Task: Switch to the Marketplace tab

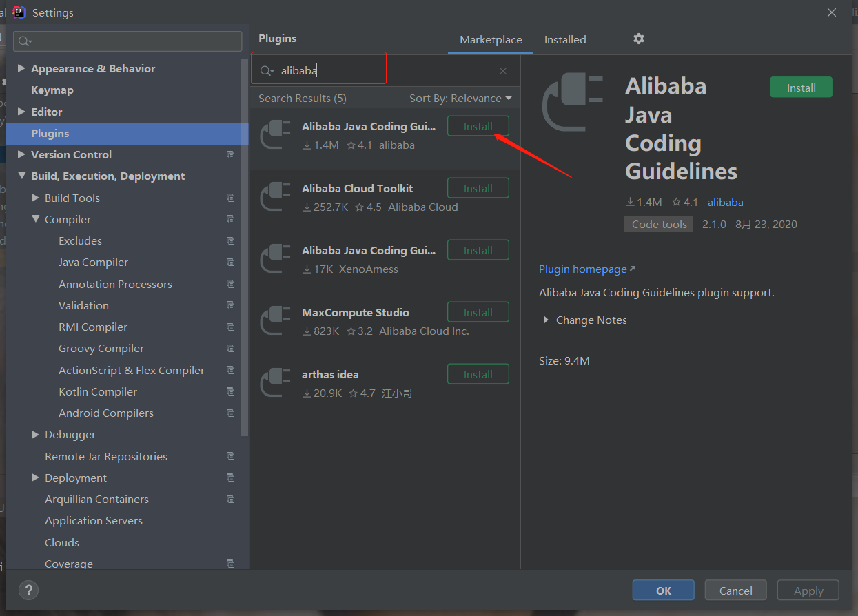Action: point(491,40)
